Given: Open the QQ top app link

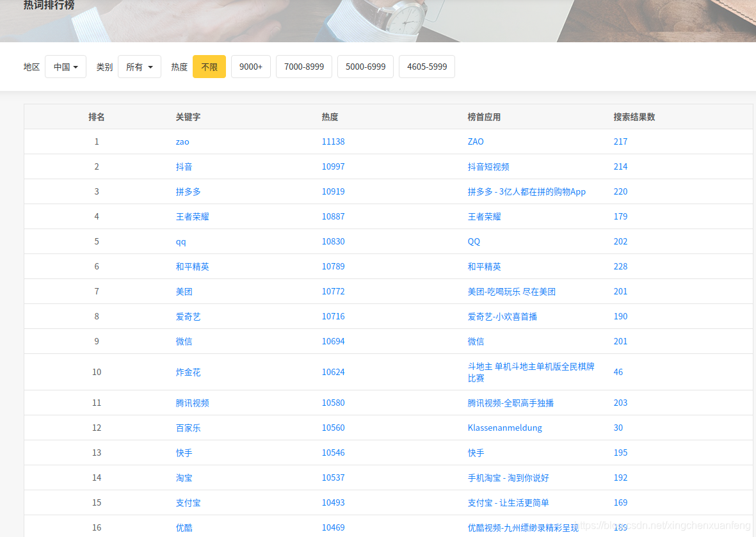Looking at the screenshot, I should [x=474, y=241].
